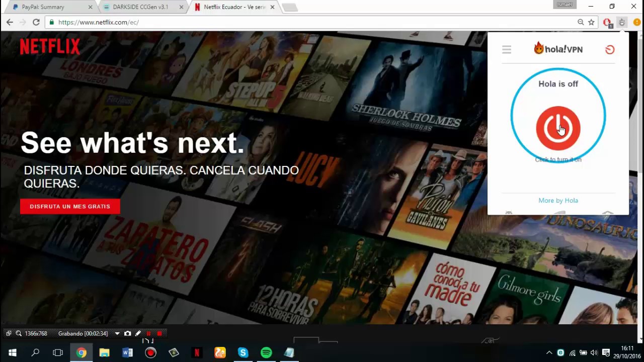The height and width of the screenshot is (362, 644).
Task: Click the 1366x768 resolution label
Action: [36, 333]
